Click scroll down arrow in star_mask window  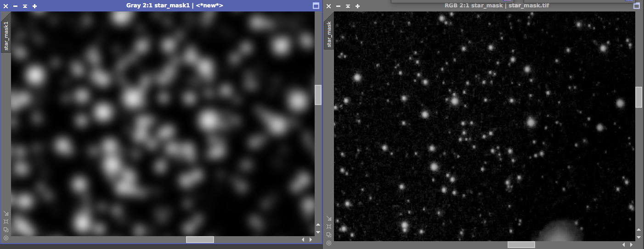[638, 237]
